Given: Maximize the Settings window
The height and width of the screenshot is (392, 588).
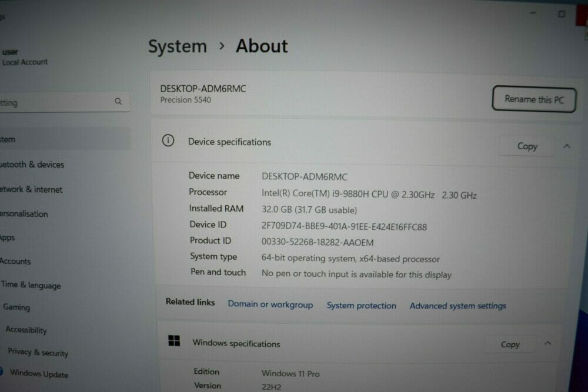Looking at the screenshot, I should pyautogui.click(x=561, y=14).
